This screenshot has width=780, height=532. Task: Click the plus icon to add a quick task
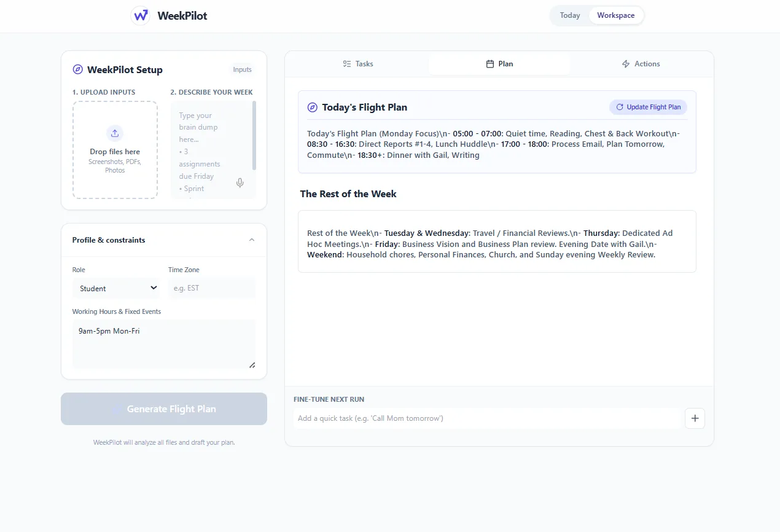click(695, 418)
